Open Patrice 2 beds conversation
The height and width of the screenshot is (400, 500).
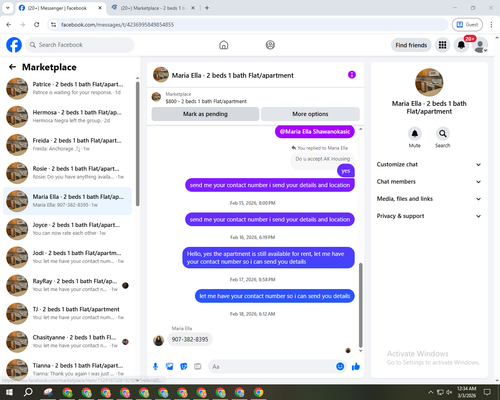(x=68, y=88)
